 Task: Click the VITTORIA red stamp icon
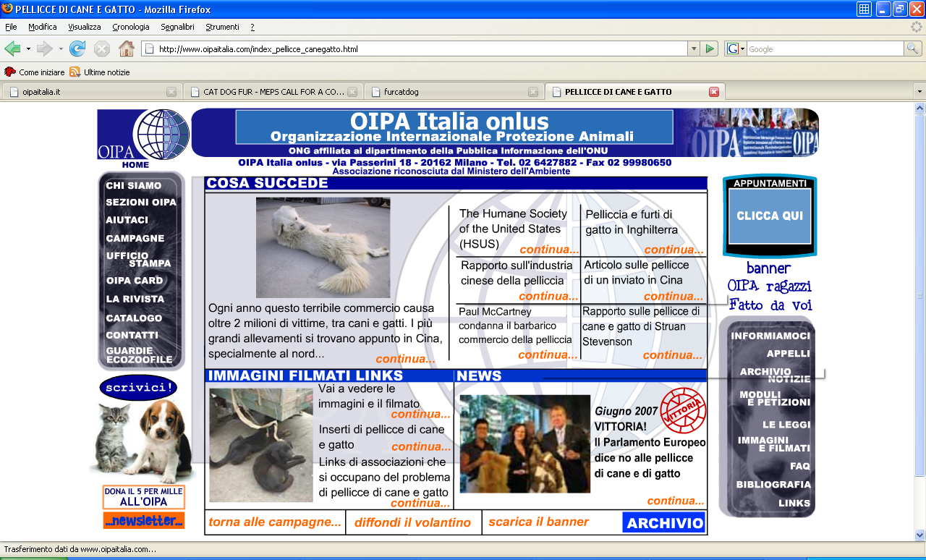684,410
